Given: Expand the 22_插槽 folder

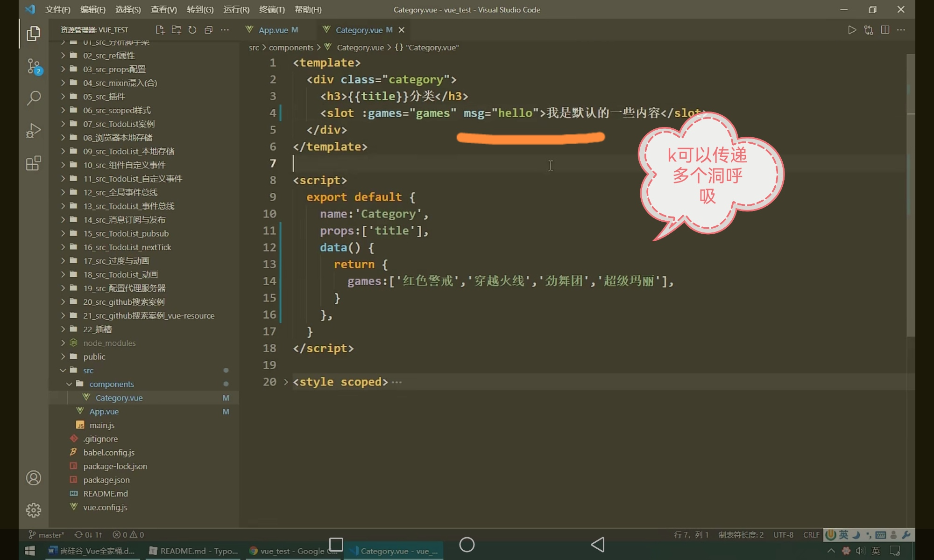Looking at the screenshot, I should [x=97, y=329].
